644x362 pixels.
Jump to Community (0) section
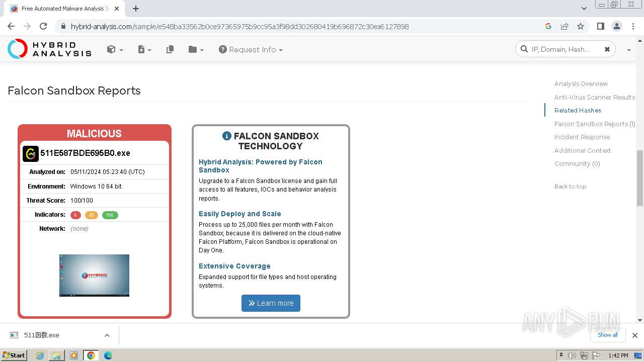coord(577,164)
